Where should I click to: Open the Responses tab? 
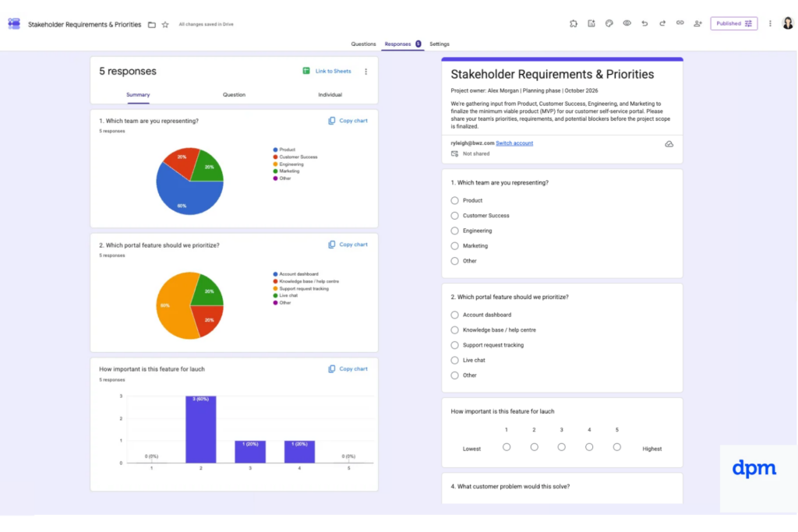[x=402, y=44]
